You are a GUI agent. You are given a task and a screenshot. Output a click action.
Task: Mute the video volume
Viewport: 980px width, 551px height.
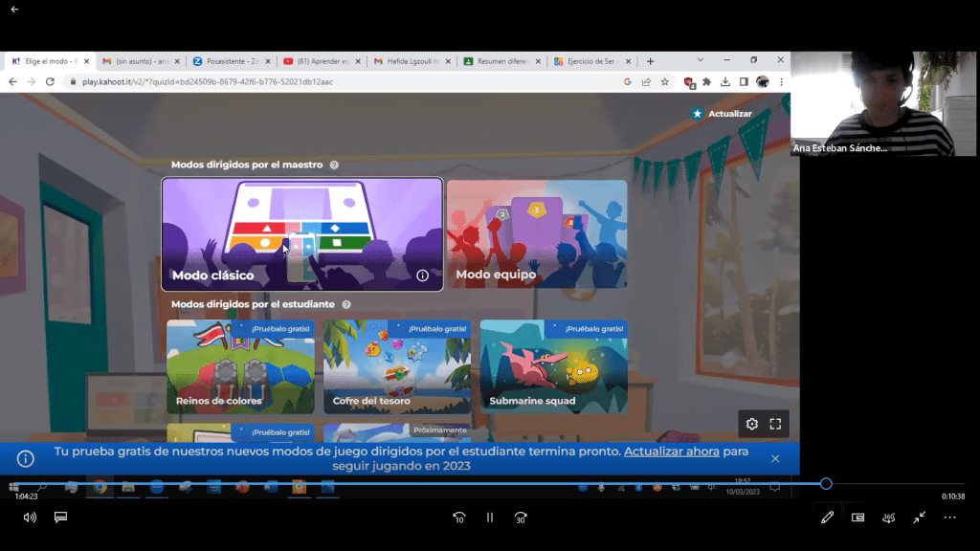(x=30, y=518)
